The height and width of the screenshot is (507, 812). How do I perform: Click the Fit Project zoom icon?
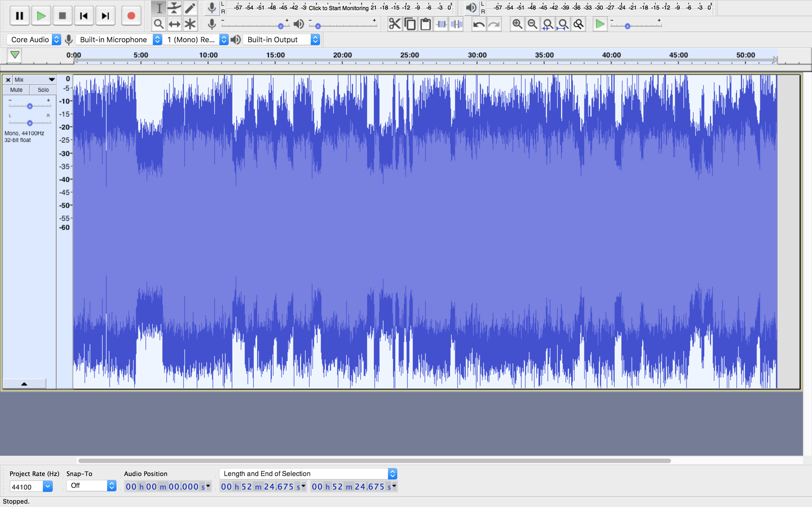pos(563,24)
